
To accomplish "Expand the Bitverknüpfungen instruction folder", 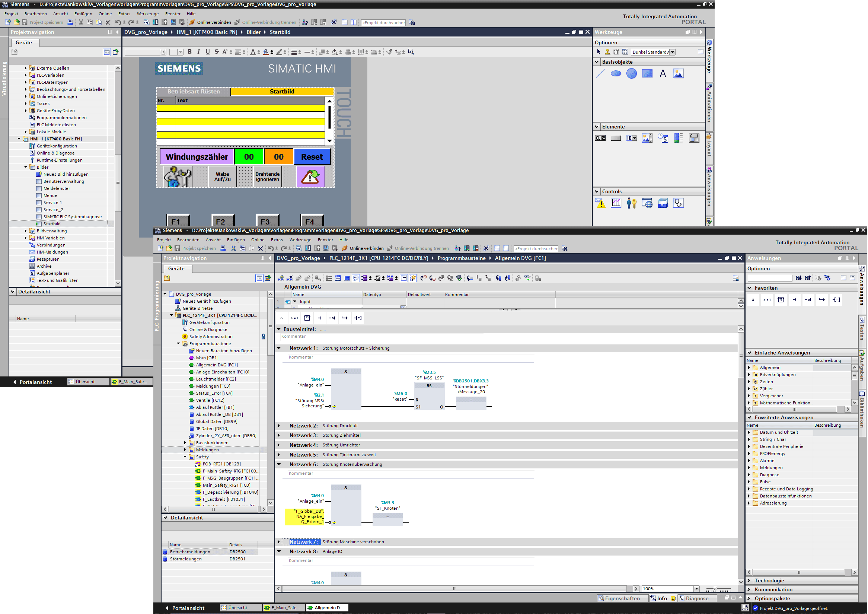I will (x=749, y=375).
